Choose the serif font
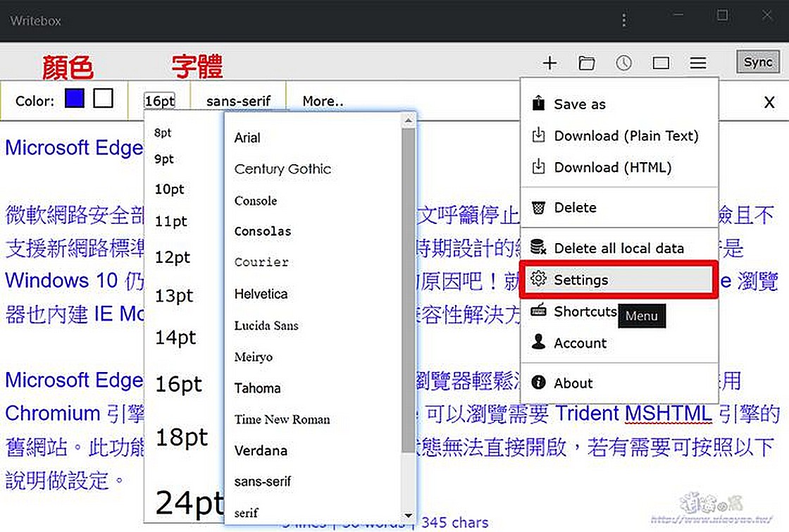Viewport: 789px width, 532px height. point(246,513)
